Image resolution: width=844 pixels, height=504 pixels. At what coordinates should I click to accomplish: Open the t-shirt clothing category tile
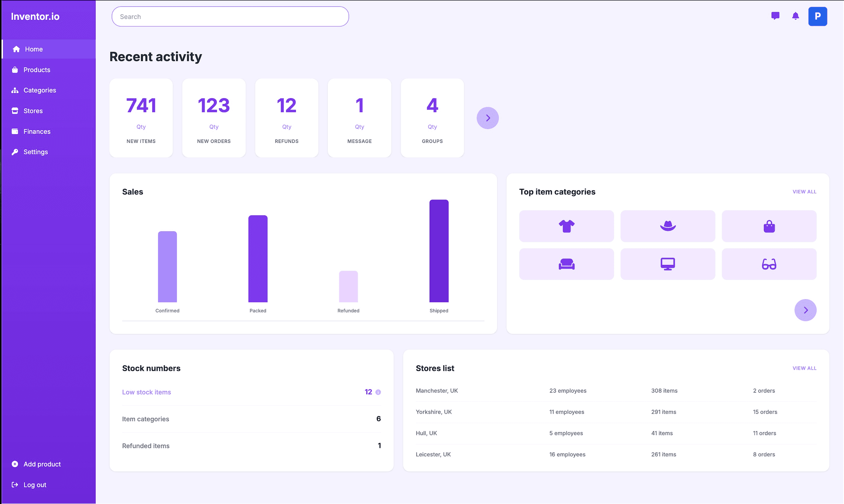tap(566, 226)
